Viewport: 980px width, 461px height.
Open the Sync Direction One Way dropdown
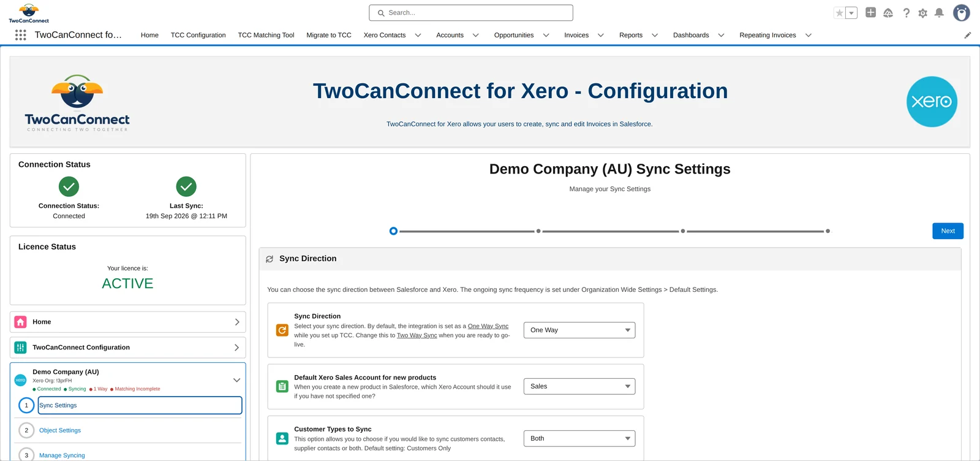pos(579,330)
